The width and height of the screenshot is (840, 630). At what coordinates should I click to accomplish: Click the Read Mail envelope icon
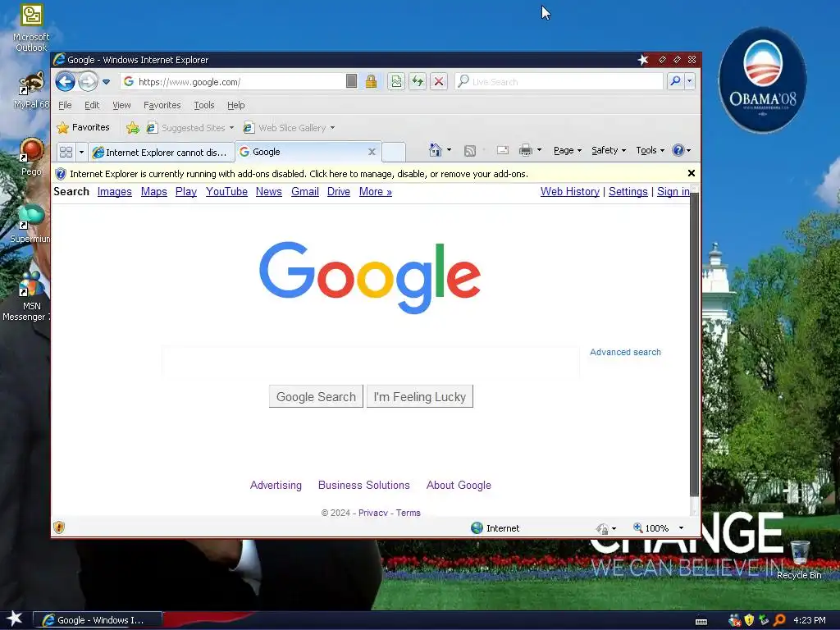click(x=503, y=151)
